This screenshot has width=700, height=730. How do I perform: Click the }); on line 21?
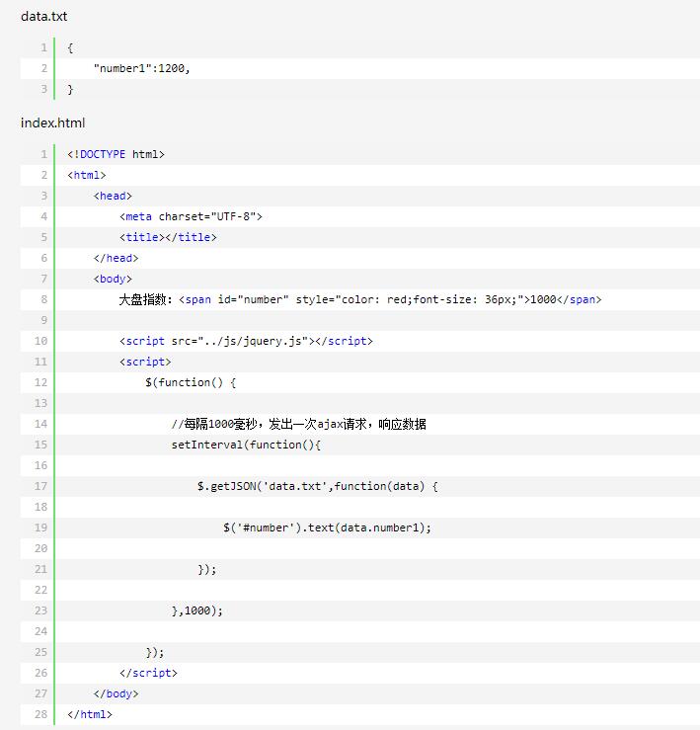207,569
